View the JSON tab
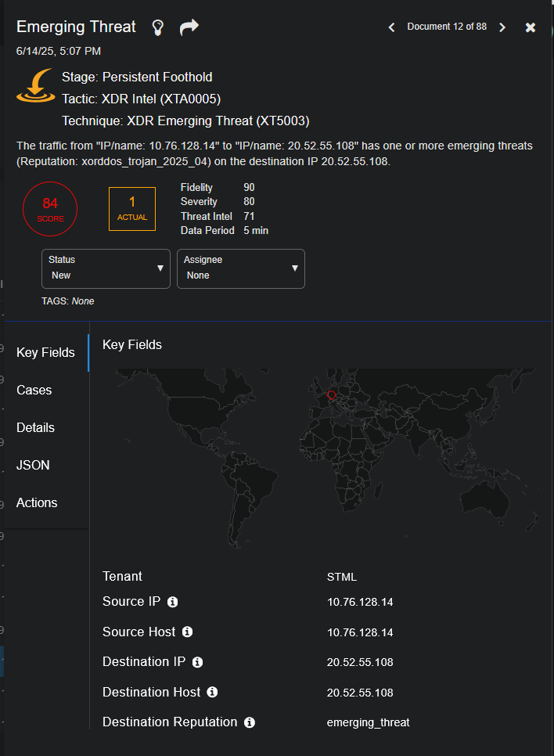 33,465
